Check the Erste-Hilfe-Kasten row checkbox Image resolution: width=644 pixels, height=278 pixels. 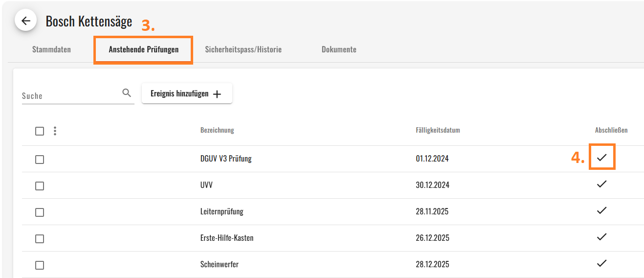coord(40,239)
